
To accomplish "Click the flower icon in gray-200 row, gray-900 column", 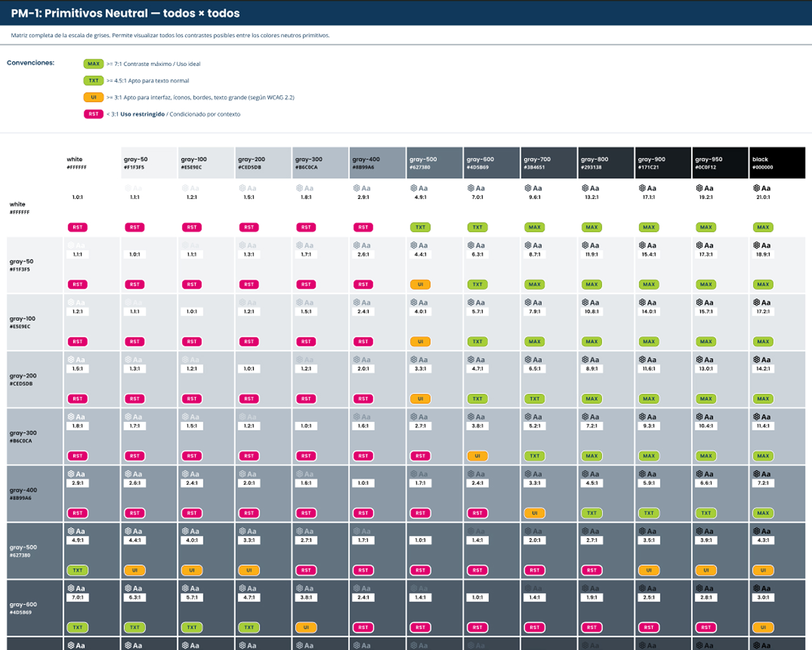I will (x=642, y=360).
